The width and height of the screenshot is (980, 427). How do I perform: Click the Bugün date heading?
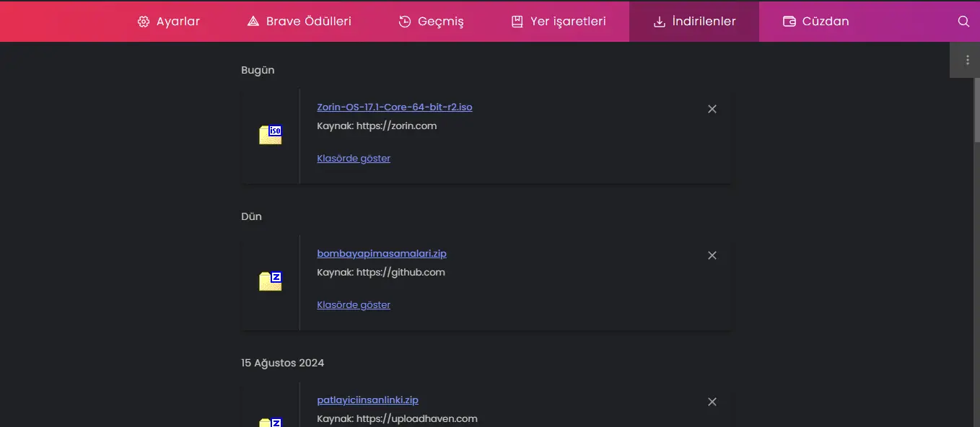point(258,70)
